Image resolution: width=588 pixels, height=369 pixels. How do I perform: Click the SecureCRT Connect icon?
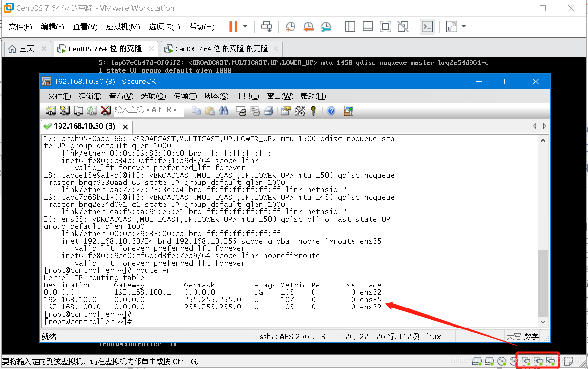[51, 111]
